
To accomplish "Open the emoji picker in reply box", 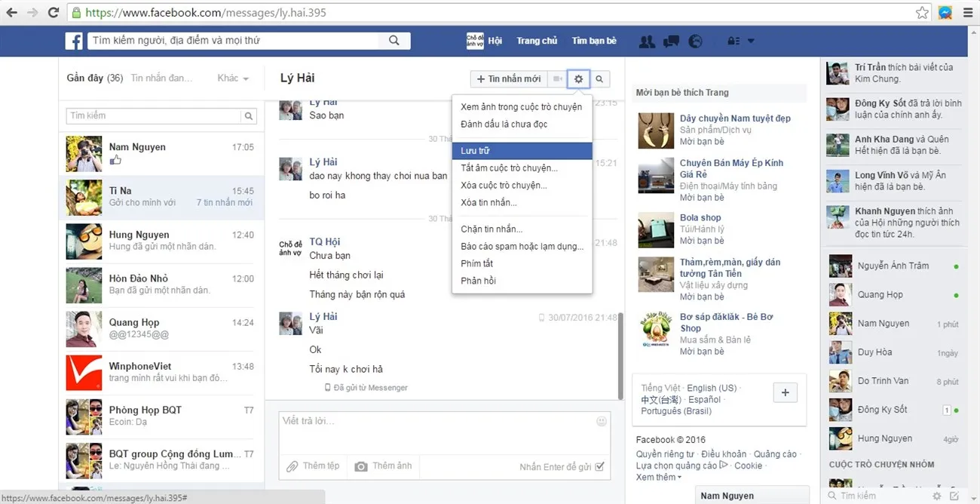I will point(601,421).
